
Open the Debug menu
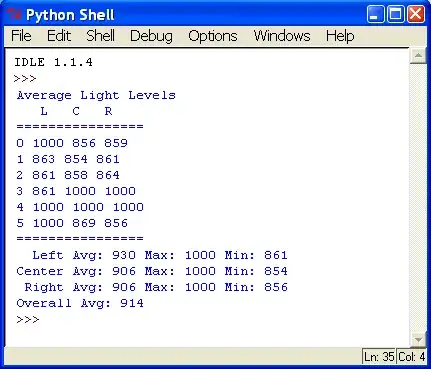coord(151,36)
